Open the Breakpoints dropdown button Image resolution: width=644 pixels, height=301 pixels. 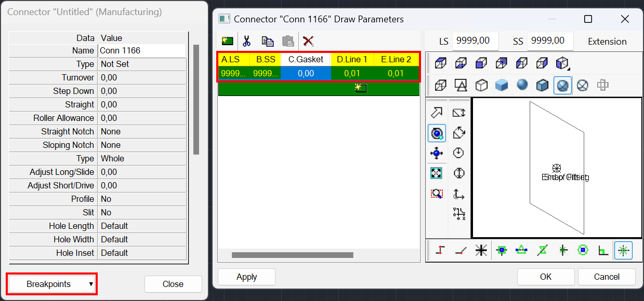[52, 284]
